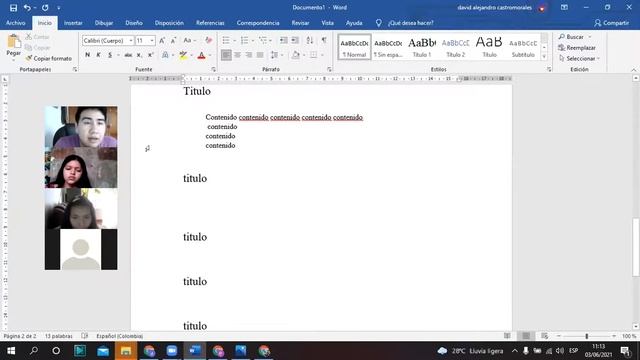Apply subscript x₂ formatting
640x360 pixels.
click(139, 55)
